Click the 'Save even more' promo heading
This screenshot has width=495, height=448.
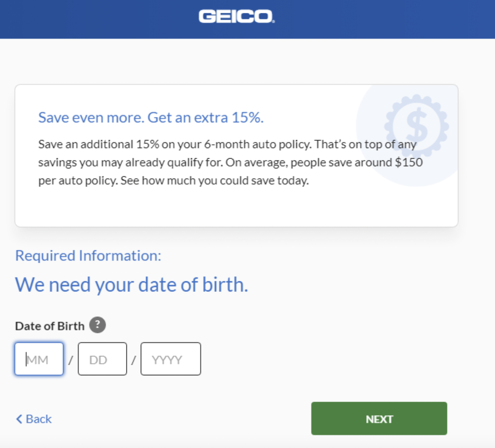click(151, 117)
